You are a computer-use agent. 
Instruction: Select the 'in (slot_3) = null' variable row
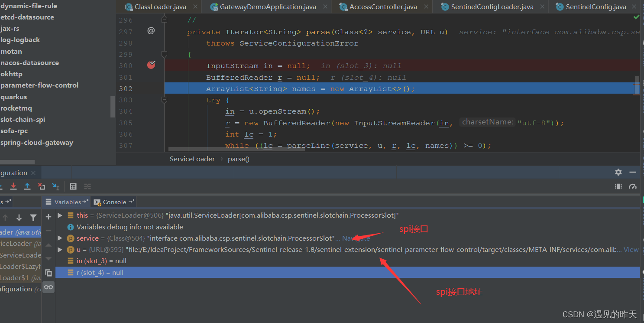[x=348, y=261]
